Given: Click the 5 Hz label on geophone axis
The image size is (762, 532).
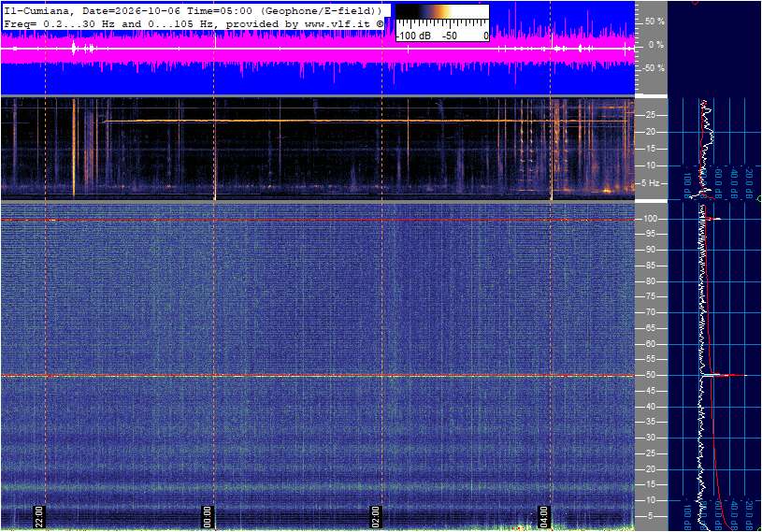Looking at the screenshot, I should pos(650,183).
